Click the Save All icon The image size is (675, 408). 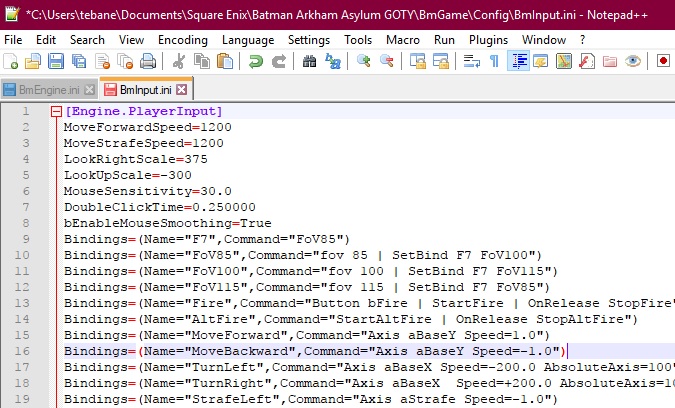pyautogui.click(x=79, y=61)
